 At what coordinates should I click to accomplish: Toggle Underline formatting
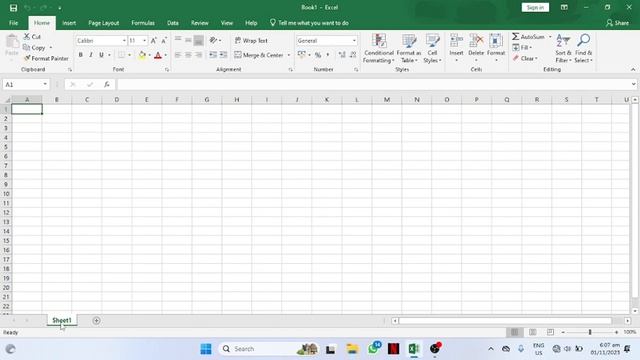[x=101, y=55]
